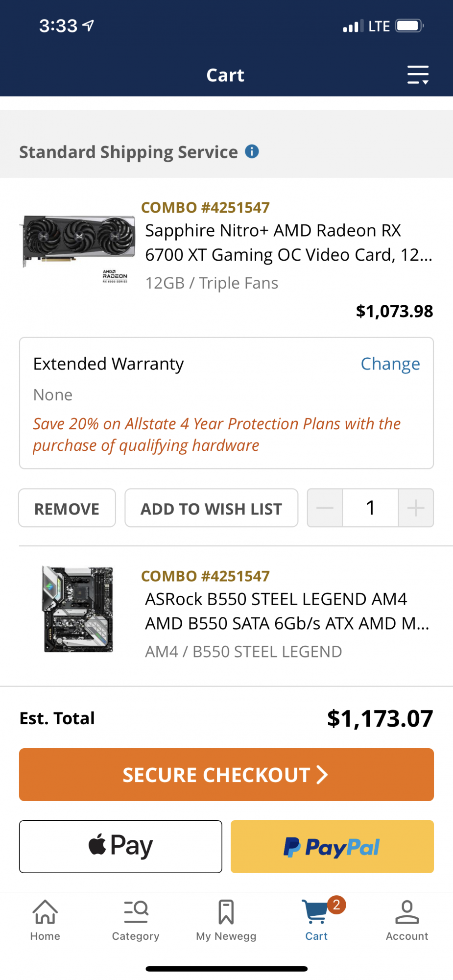453x980 pixels.
Task: Increase quantity with the plus button
Action: (x=416, y=508)
